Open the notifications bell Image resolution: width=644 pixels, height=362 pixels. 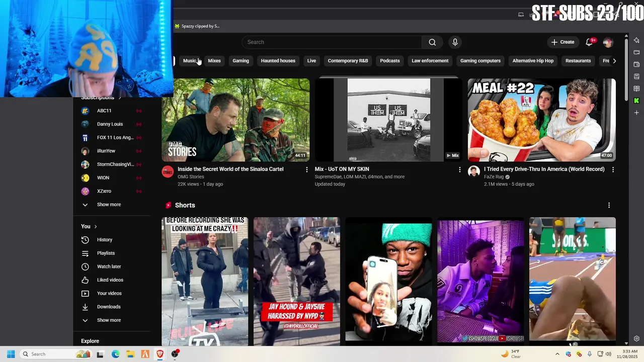click(589, 42)
